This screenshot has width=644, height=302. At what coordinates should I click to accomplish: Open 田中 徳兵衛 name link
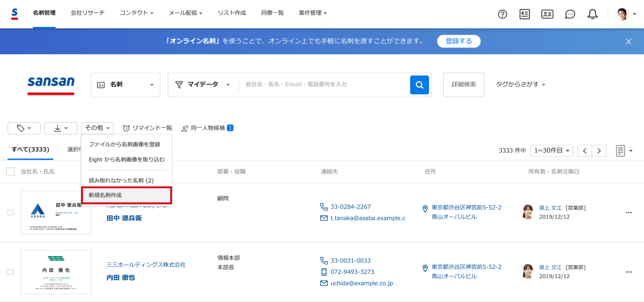(124, 218)
